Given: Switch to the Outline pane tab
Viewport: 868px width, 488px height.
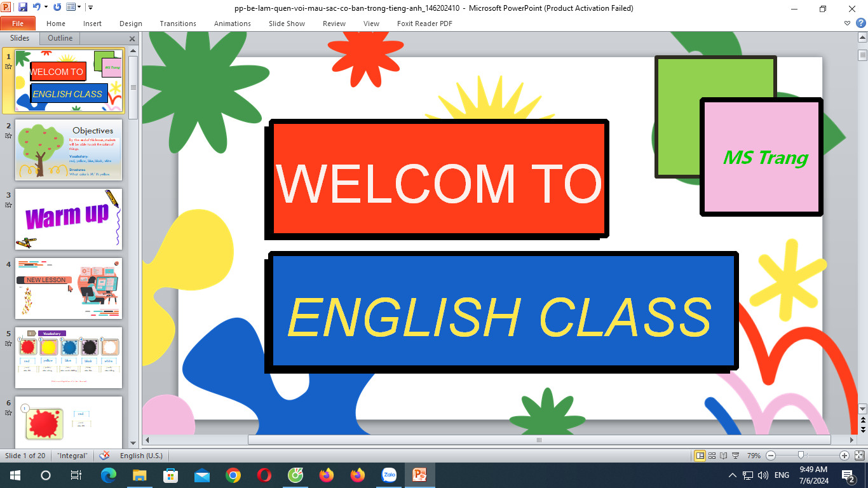Looking at the screenshot, I should pyautogui.click(x=60, y=38).
